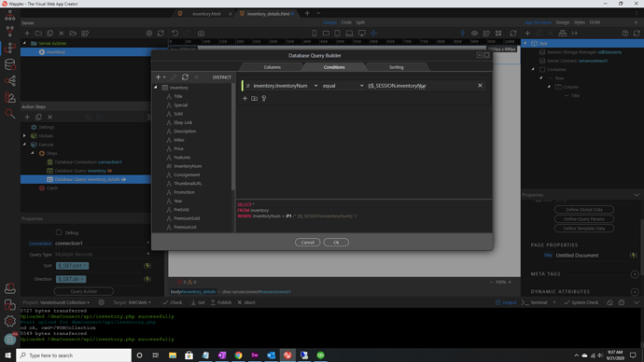The width and height of the screenshot is (644, 362).
Task: Select the mobile phone viewport icon
Action: pos(315,34)
